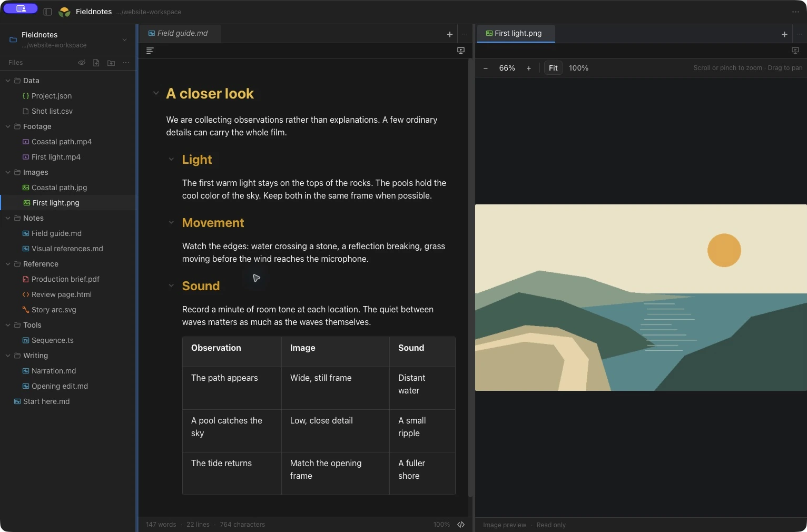The width and height of the screenshot is (807, 532).
Task: Toggle the sidebar panel icon in the title bar
Action: pyautogui.click(x=47, y=12)
